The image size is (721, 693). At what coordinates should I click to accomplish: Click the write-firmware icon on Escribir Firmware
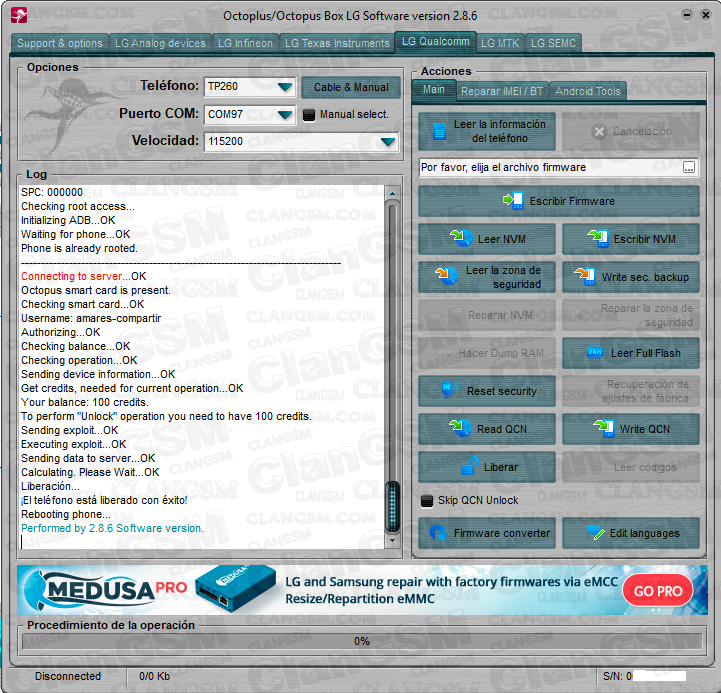[513, 200]
